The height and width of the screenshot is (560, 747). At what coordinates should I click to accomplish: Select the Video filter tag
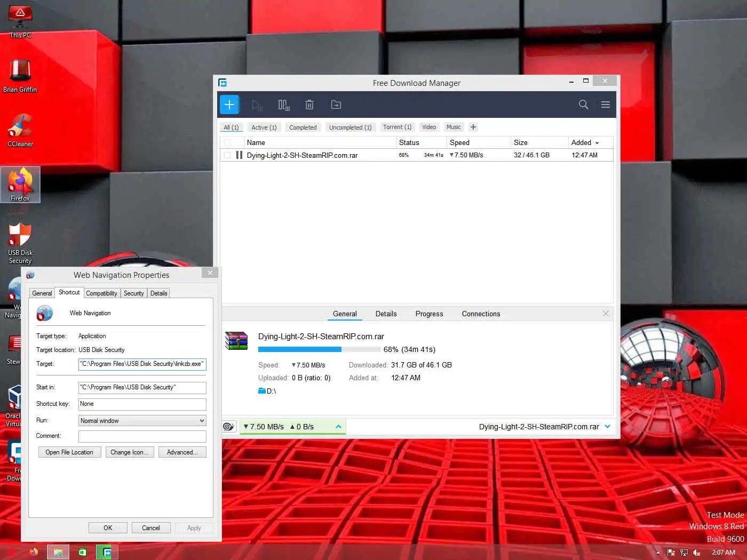tap(429, 127)
